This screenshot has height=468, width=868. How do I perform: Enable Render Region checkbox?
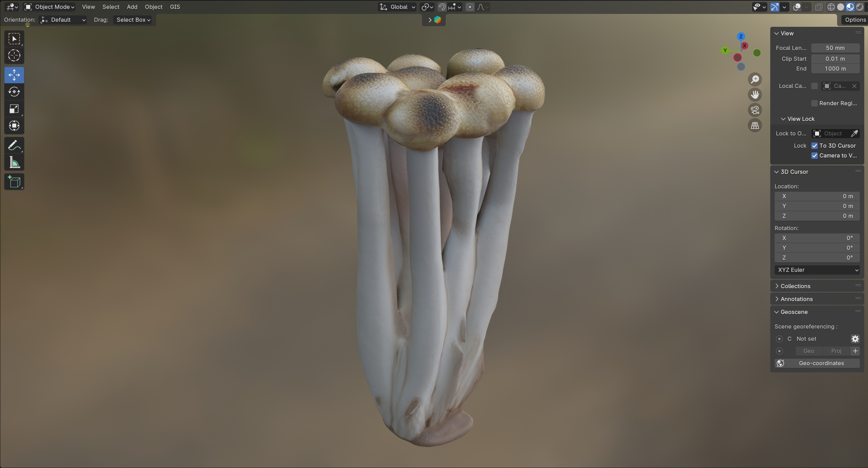tap(814, 103)
